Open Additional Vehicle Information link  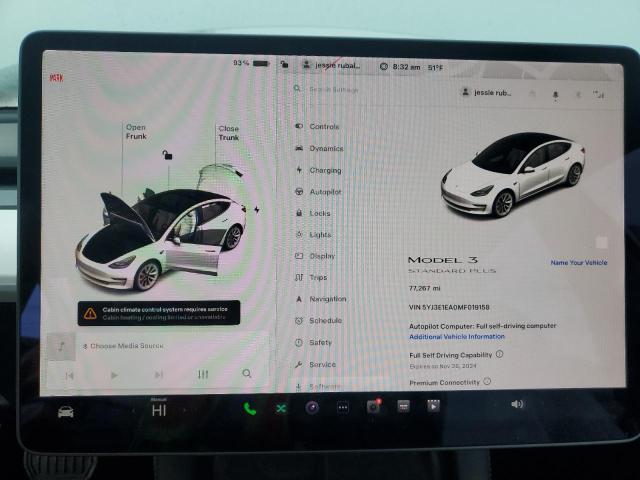[456, 336]
